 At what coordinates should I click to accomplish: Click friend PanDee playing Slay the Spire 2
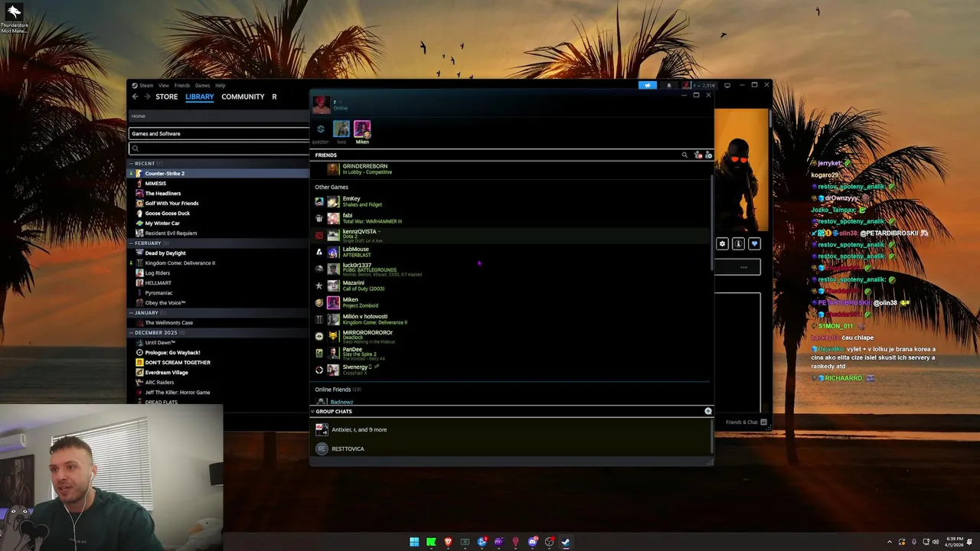point(511,353)
